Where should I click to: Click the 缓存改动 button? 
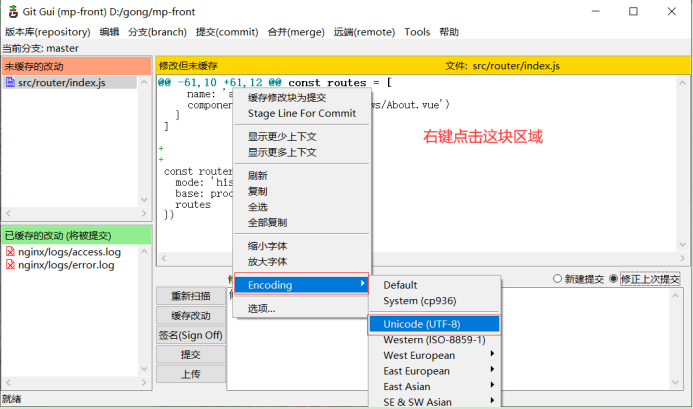[x=190, y=315]
